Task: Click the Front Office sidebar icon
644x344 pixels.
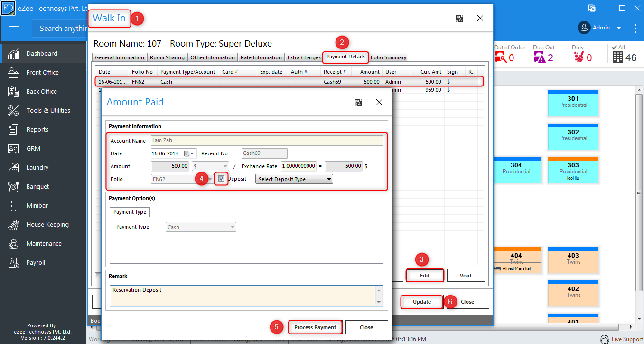Action: [13, 72]
